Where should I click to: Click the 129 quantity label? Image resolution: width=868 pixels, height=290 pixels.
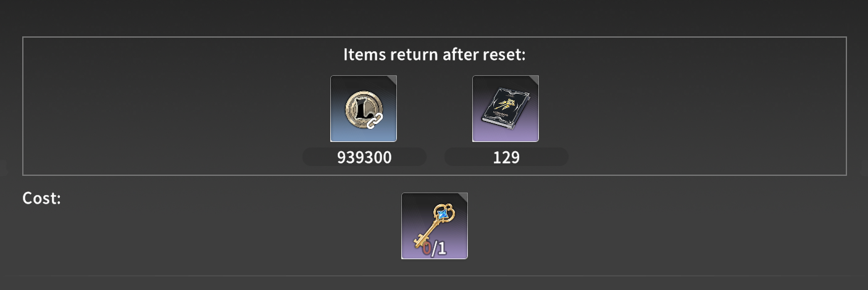coord(506,157)
